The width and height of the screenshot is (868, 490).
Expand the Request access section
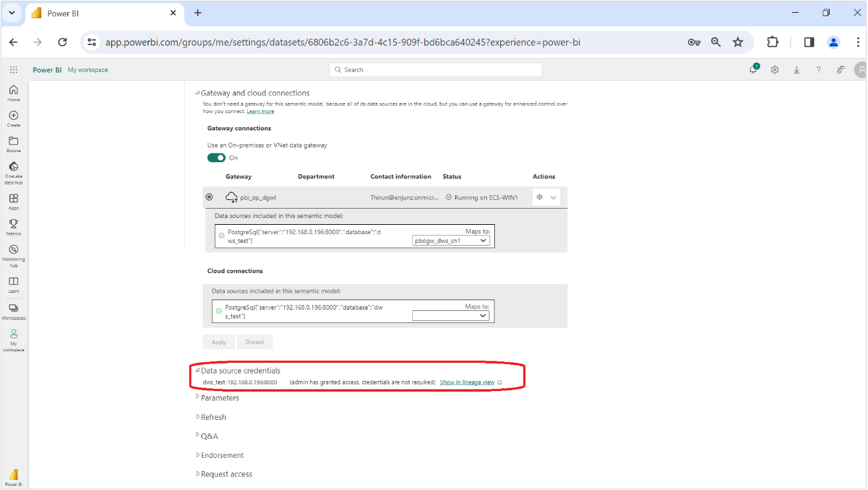point(198,473)
